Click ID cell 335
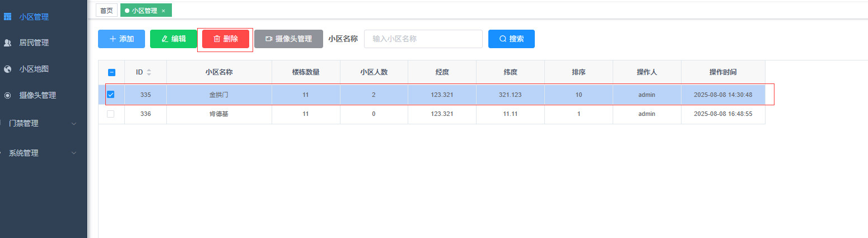The image size is (868, 238). point(146,95)
